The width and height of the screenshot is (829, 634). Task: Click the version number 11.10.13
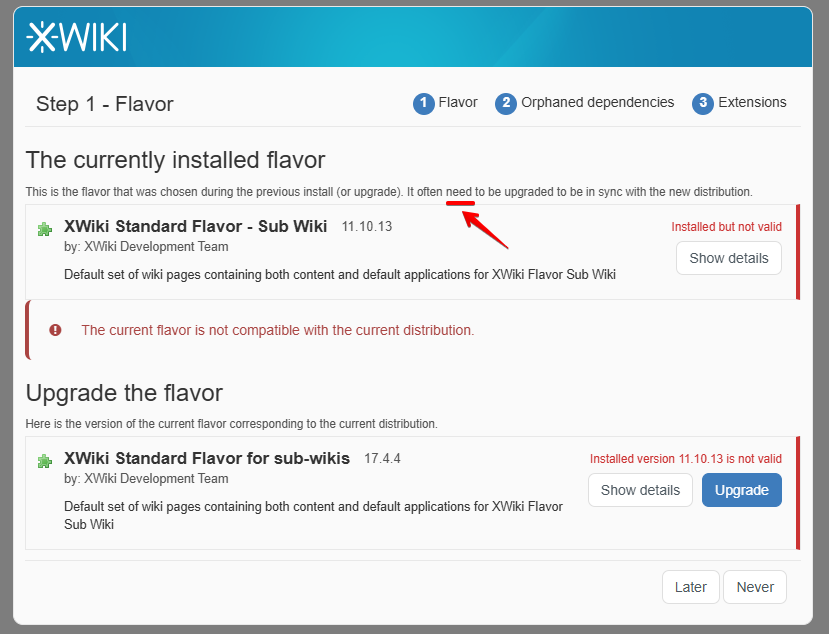367,227
